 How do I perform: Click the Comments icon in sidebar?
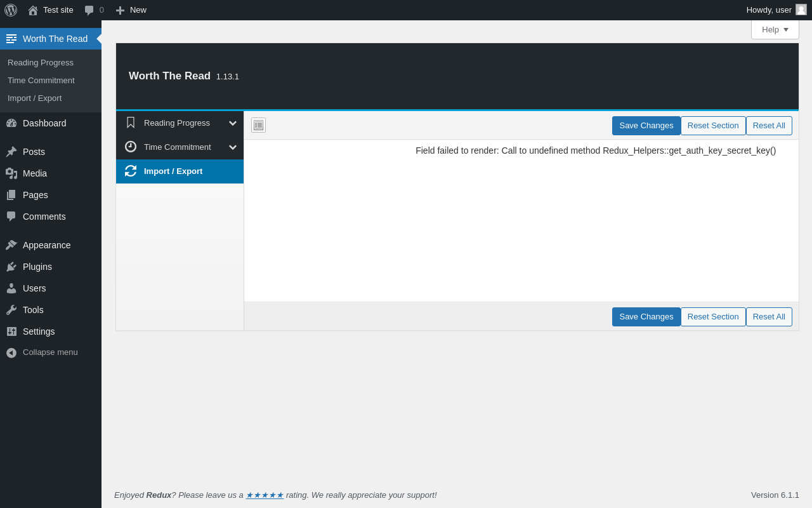(x=11, y=217)
